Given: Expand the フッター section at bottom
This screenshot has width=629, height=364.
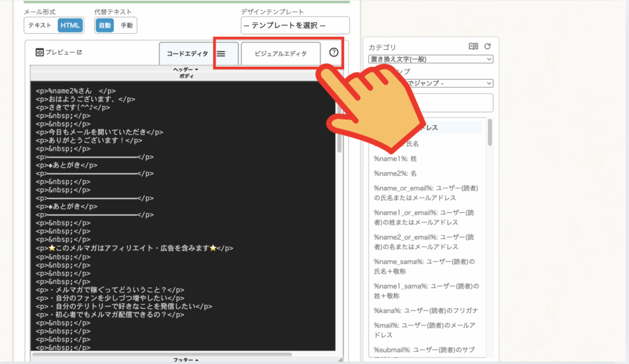Looking at the screenshot, I should (183, 359).
